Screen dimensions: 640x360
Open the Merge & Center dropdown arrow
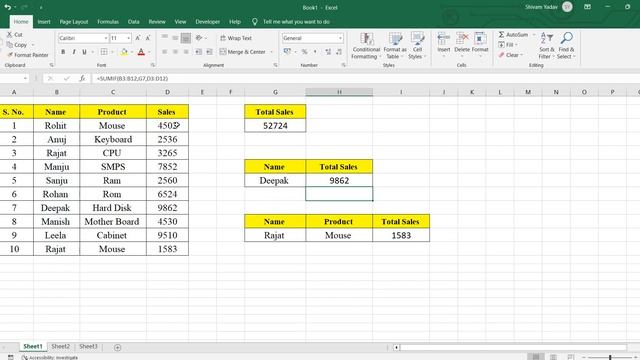tap(271, 52)
